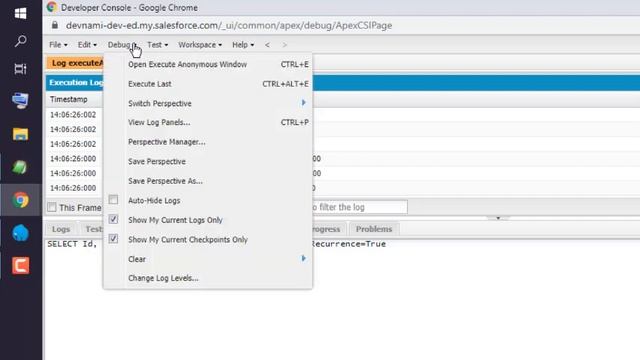This screenshot has width=640, height=360.
Task: Open the Test menu dropdown
Action: 157,45
